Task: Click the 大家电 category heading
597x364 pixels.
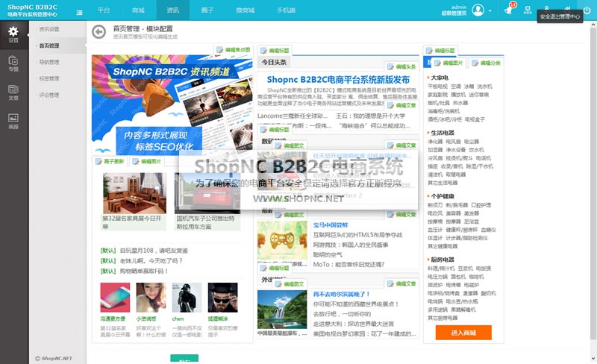Action: point(440,78)
